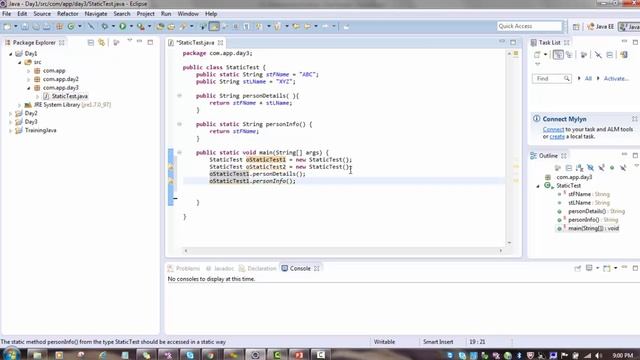Click the Find field in Task List
The height and width of the screenshot is (360, 640).
click(x=551, y=78)
